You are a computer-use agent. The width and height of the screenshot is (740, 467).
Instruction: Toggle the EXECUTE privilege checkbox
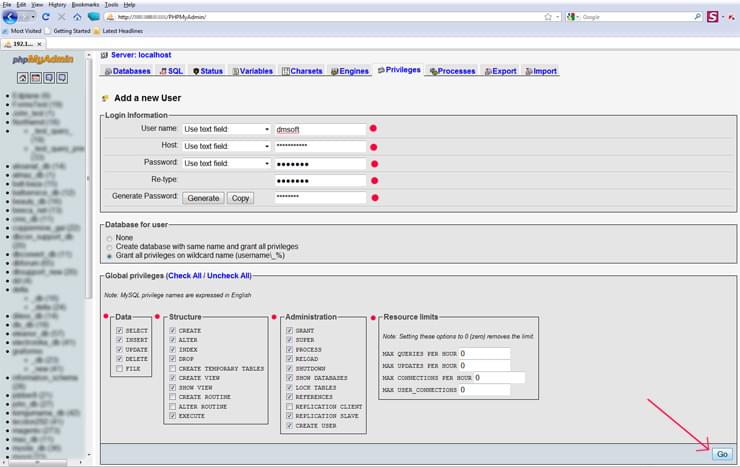point(173,416)
